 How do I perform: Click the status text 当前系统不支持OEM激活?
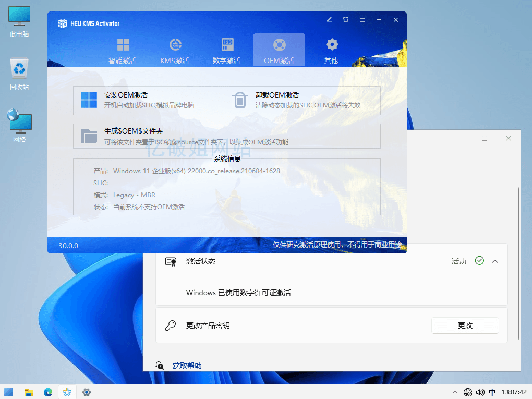[149, 207]
